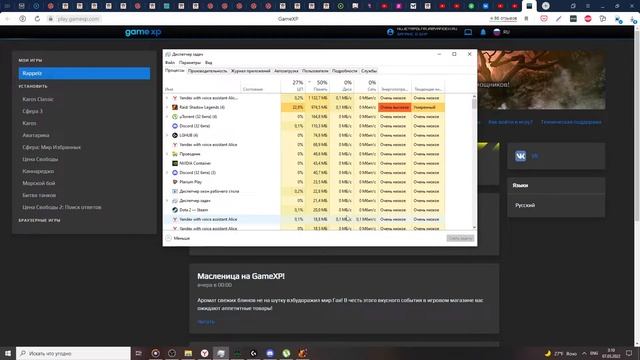
Task: Expand the Discord (32 бита) (3) group
Action: click(x=167, y=173)
